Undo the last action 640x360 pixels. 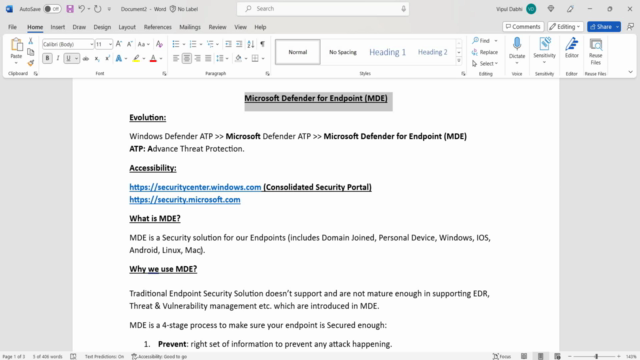[x=82, y=9]
